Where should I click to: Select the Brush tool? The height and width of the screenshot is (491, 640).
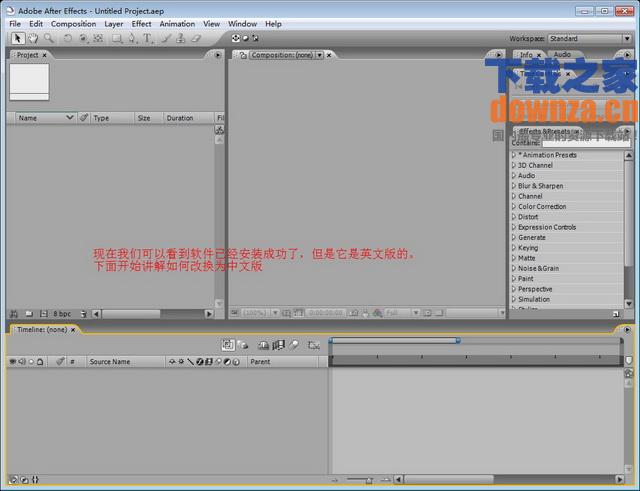(166, 38)
